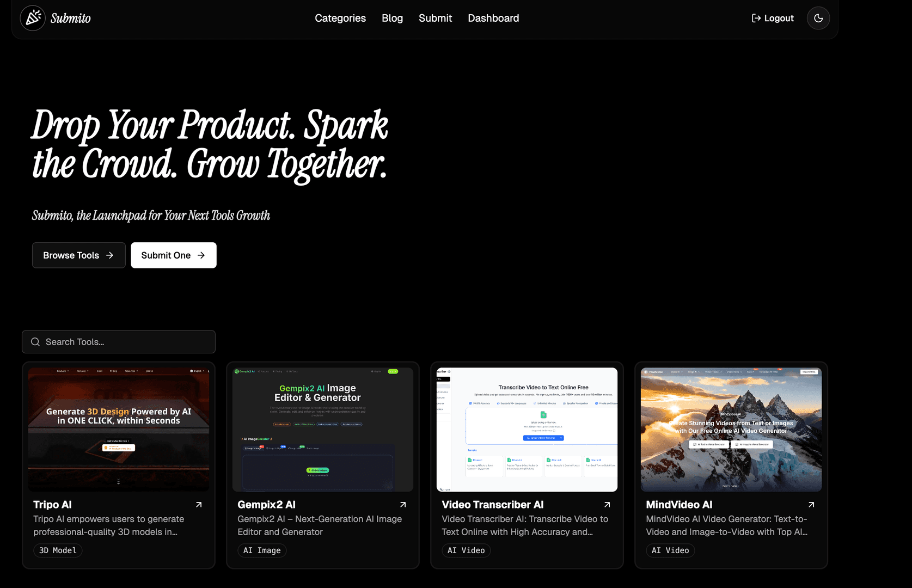The height and width of the screenshot is (588, 912).
Task: Open the Tripo AI preview thumbnail
Action: (x=119, y=430)
